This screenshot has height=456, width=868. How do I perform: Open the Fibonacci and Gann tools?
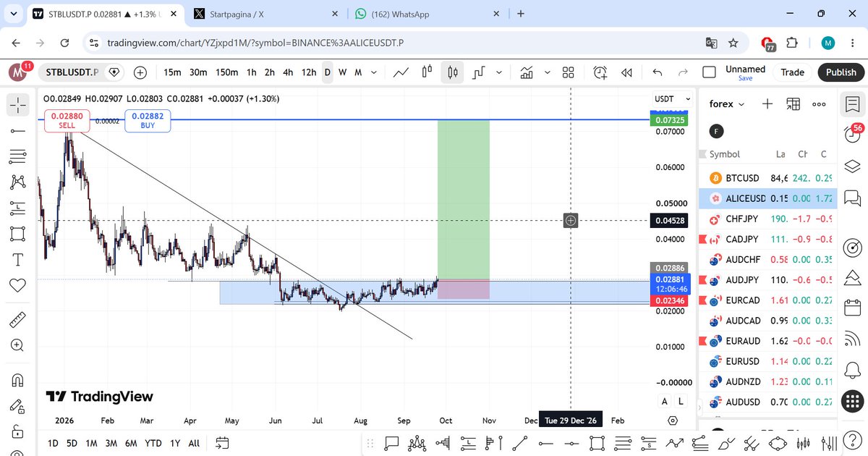[18, 156]
